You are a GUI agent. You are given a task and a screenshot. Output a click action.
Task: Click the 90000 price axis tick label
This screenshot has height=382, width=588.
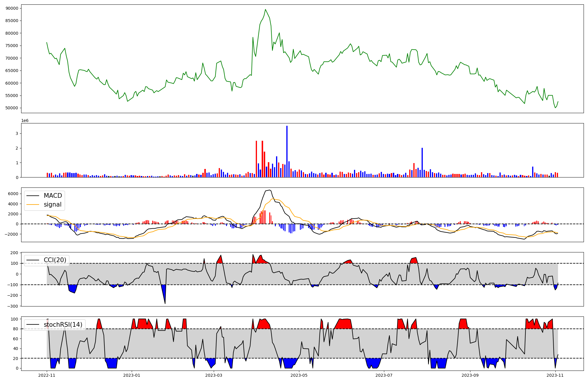pos(12,8)
